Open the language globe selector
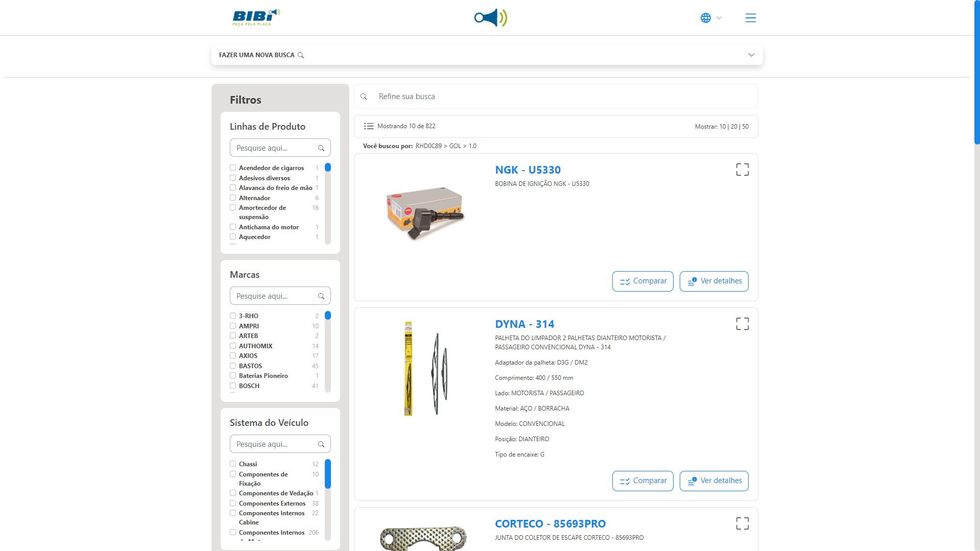The height and width of the screenshot is (551, 980). click(711, 18)
